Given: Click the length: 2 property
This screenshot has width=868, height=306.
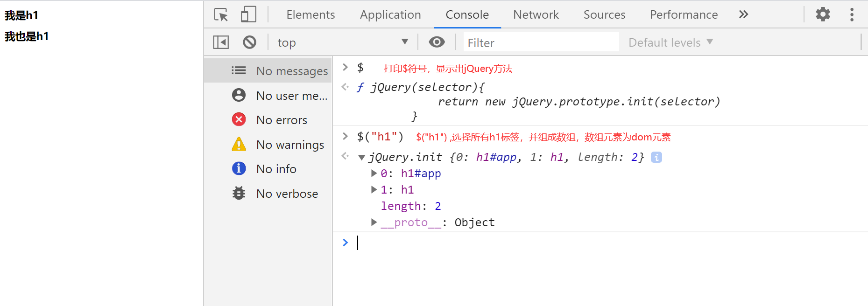Looking at the screenshot, I should point(410,206).
